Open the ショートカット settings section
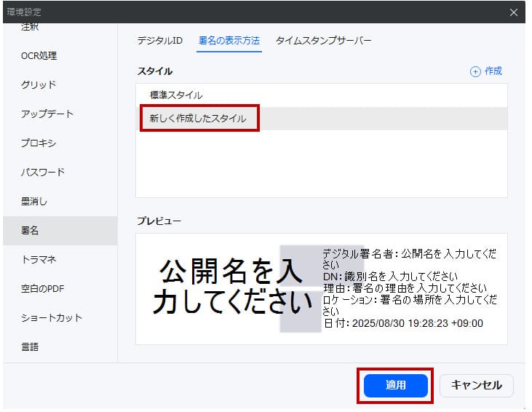Image resolution: width=532 pixels, height=412 pixels. point(52,318)
